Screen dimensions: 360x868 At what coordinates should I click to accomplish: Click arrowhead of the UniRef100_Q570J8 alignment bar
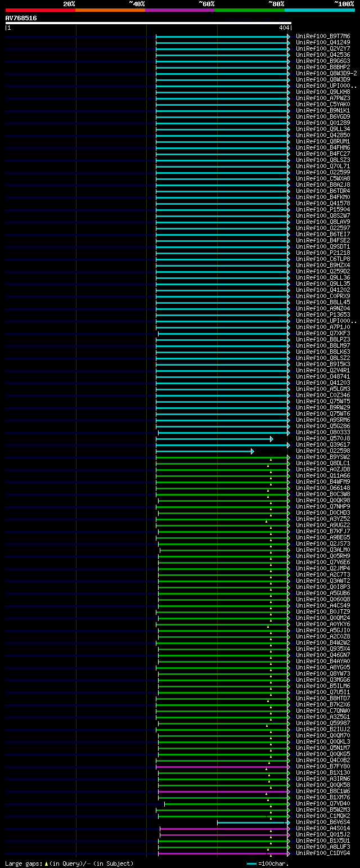[272, 439]
